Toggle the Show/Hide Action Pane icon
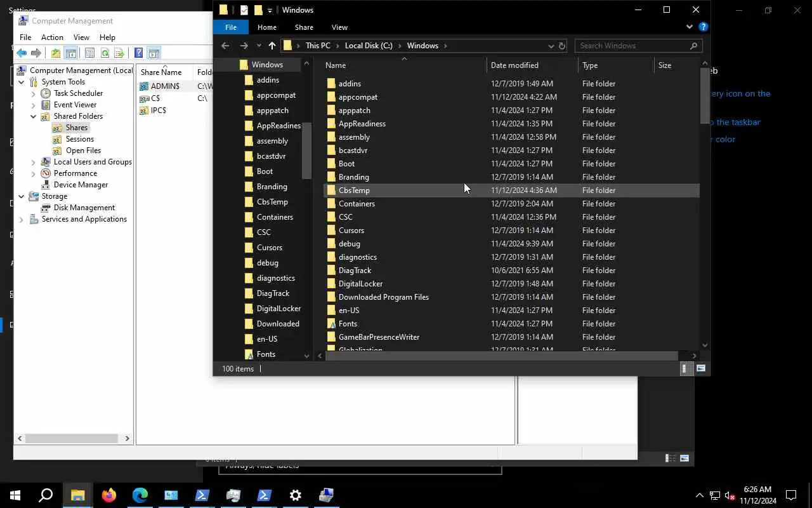Image resolution: width=812 pixels, height=508 pixels. tap(154, 53)
